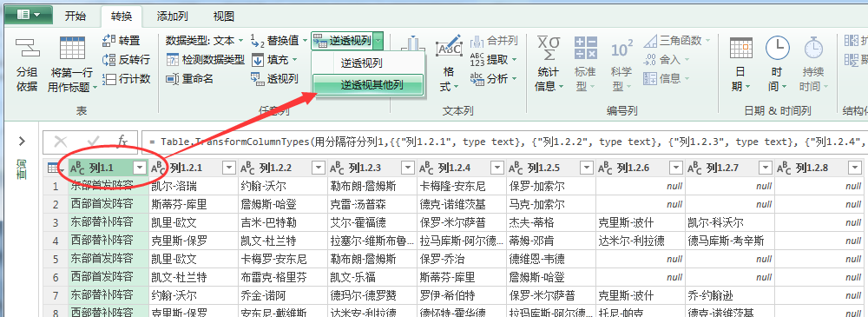This screenshot has width=868, height=317.
Task: Open the 列1.2.5 filter dropdown
Action: coord(586,168)
